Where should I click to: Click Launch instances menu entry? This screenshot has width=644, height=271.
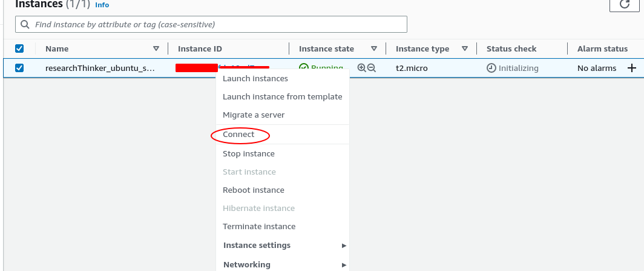(x=255, y=78)
